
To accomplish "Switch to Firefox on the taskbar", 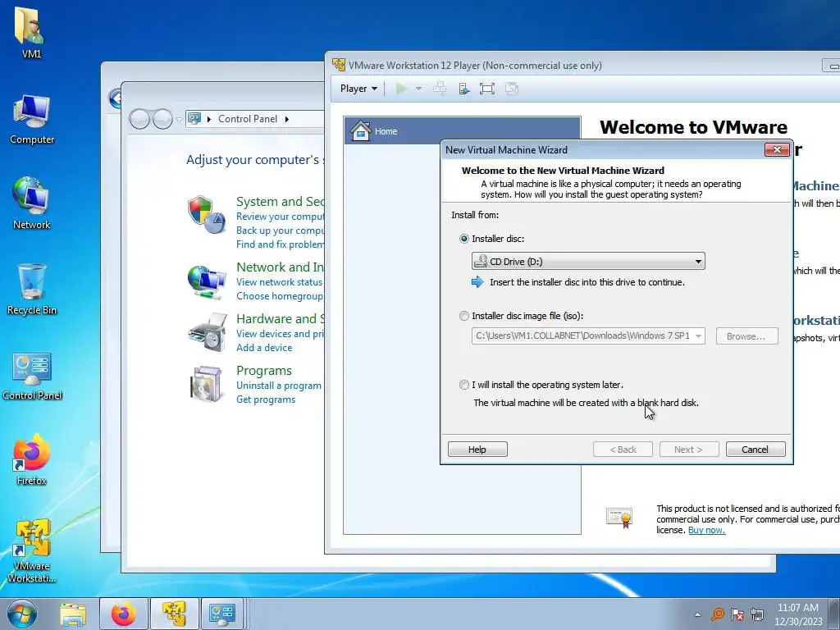I will click(x=123, y=614).
